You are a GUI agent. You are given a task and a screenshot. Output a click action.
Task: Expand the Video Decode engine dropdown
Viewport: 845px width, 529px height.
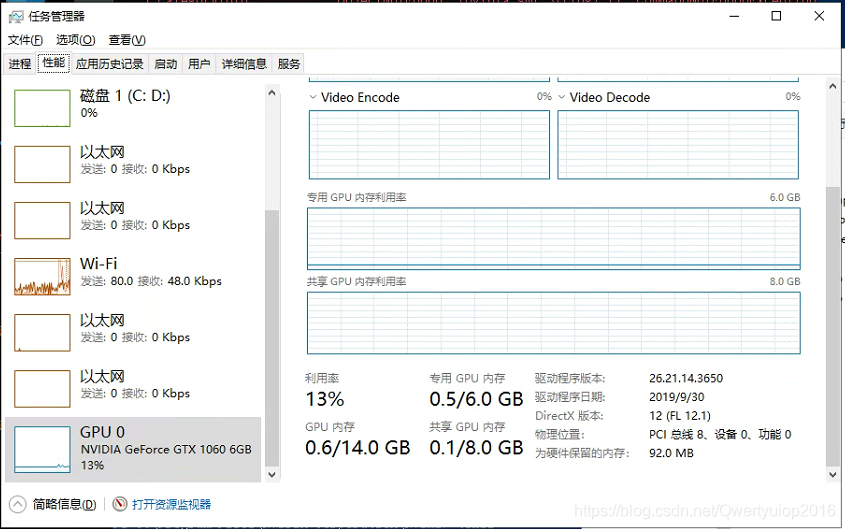[562, 97]
